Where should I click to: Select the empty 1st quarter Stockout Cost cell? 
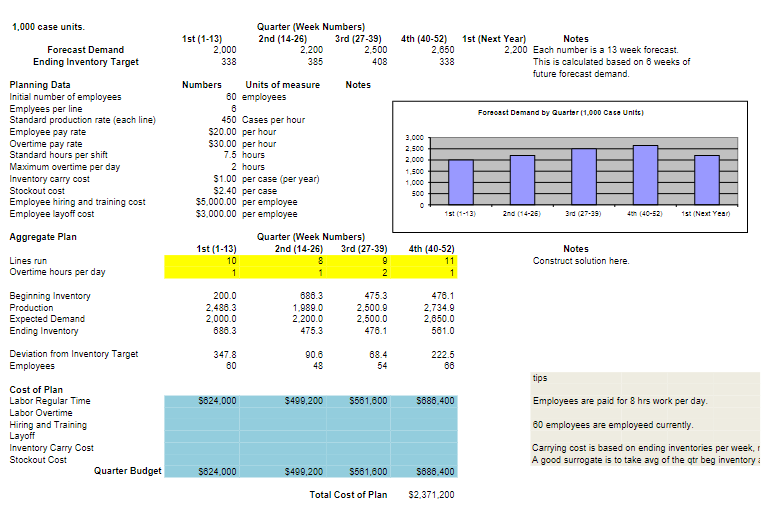pyautogui.click(x=202, y=460)
